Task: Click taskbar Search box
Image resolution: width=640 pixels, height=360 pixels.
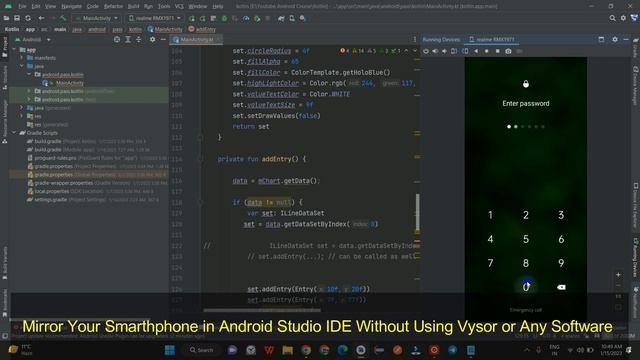Action: (x=202, y=350)
